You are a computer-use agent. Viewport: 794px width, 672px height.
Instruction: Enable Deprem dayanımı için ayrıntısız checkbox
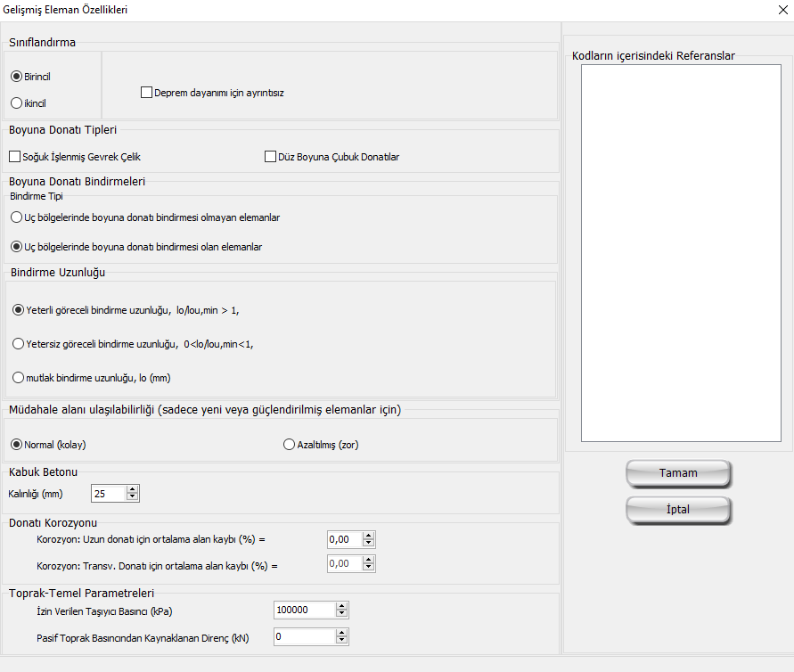[147, 92]
